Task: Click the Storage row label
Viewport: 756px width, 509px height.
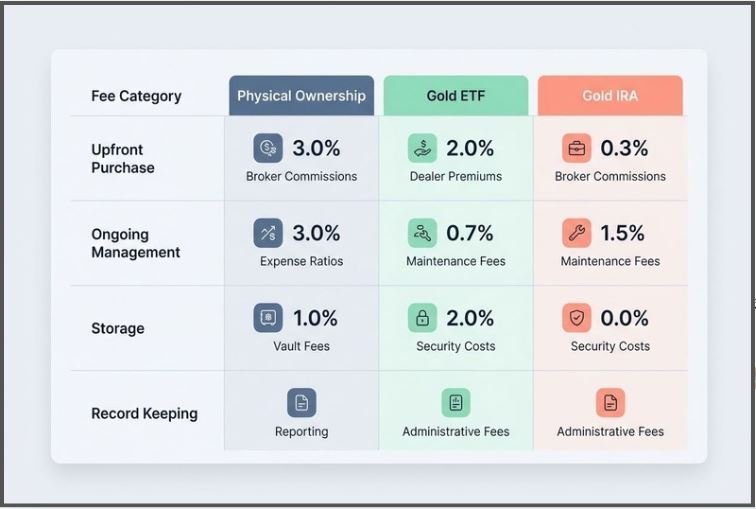Action: pos(118,328)
